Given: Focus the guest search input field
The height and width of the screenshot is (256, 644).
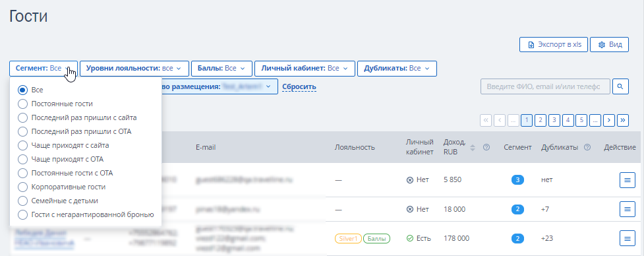Looking at the screenshot, I should [545, 86].
